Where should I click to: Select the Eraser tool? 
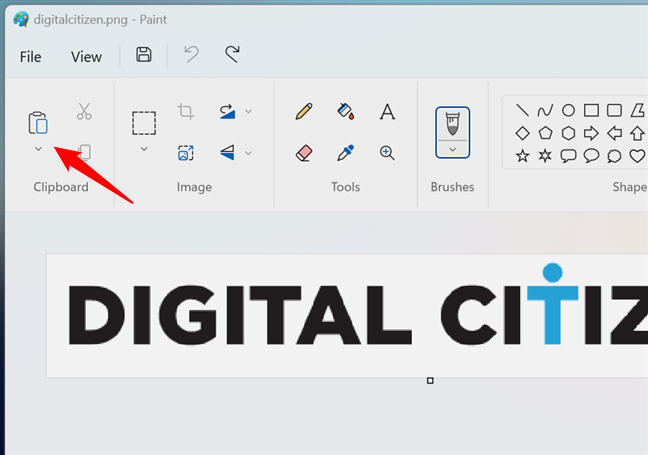point(304,153)
